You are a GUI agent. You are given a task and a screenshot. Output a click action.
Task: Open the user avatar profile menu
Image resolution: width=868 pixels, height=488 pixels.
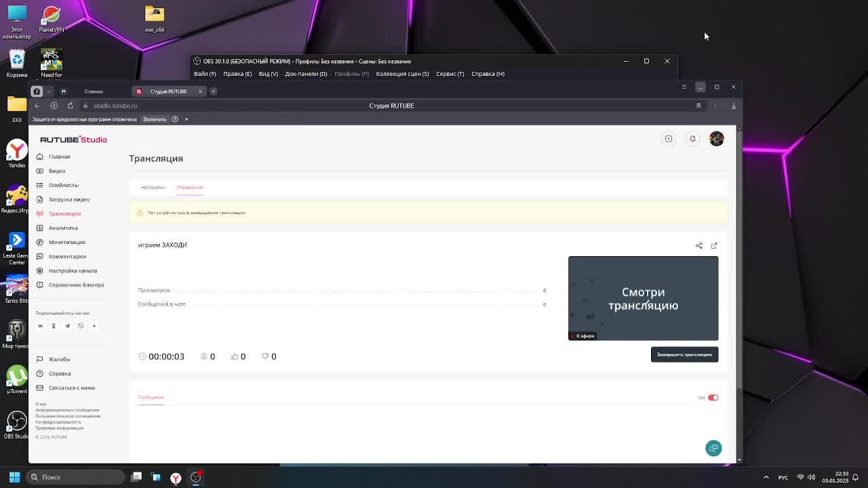tap(717, 138)
